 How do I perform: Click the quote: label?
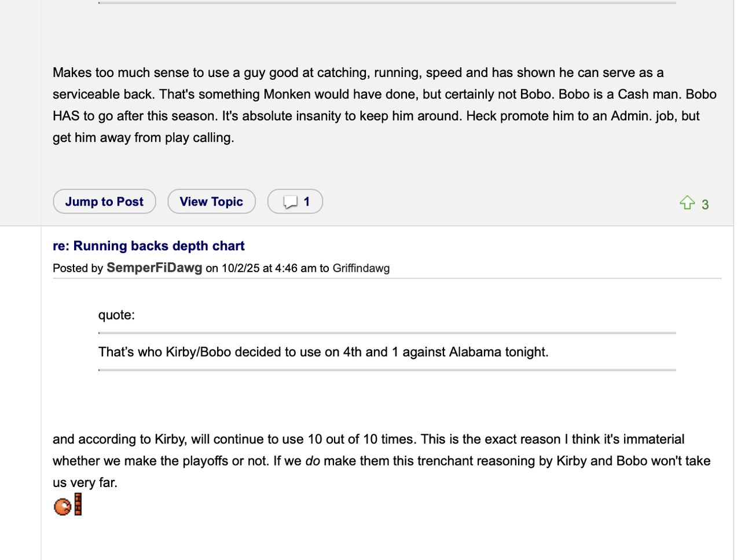click(116, 315)
